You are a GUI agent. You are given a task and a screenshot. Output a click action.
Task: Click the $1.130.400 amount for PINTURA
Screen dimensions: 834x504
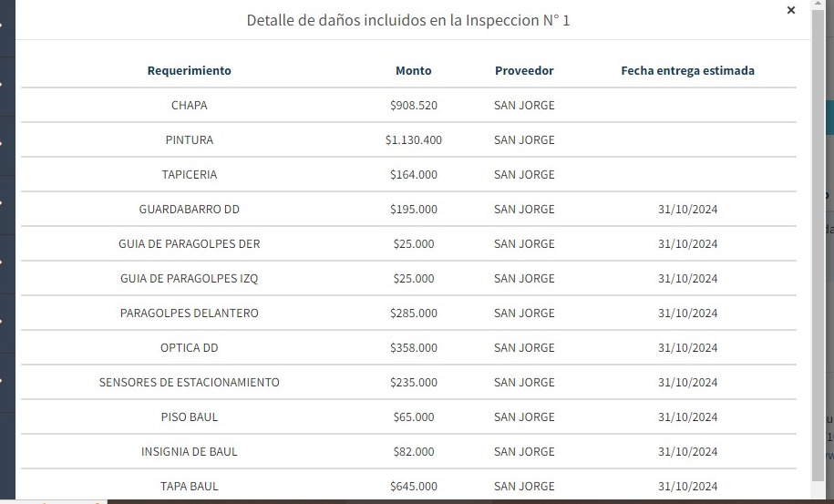click(414, 139)
